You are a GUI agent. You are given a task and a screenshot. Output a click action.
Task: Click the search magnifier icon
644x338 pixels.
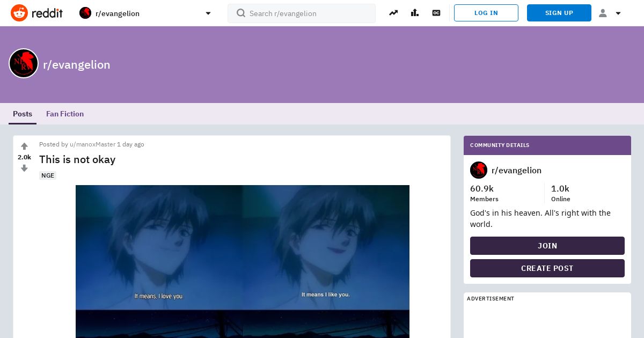(241, 13)
